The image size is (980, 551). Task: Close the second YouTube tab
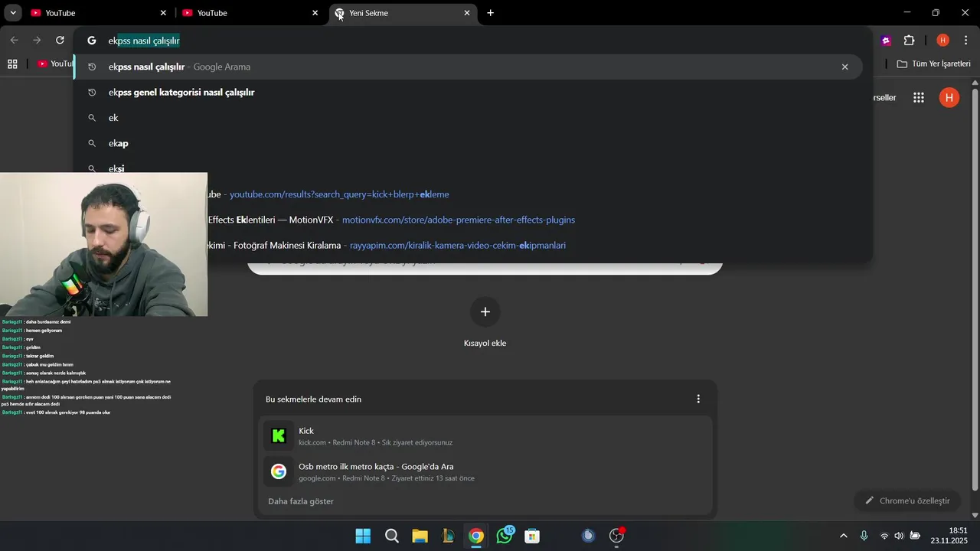(315, 13)
